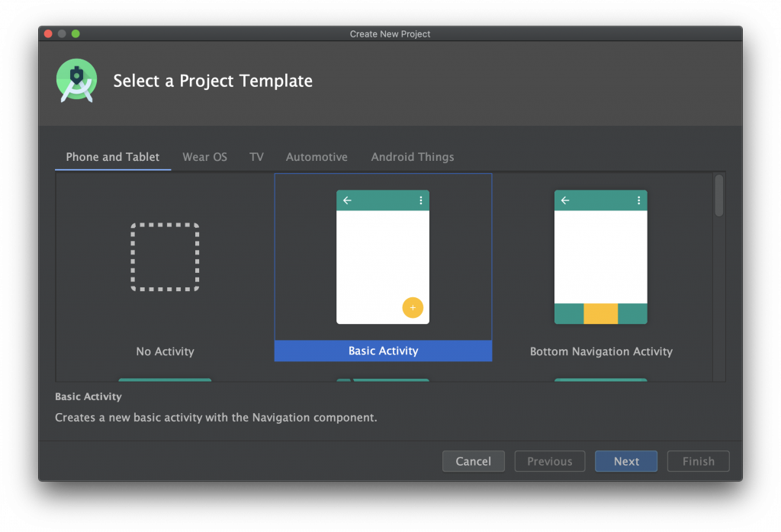The image size is (781, 532).
Task: Click the Cancel button
Action: tap(473, 461)
